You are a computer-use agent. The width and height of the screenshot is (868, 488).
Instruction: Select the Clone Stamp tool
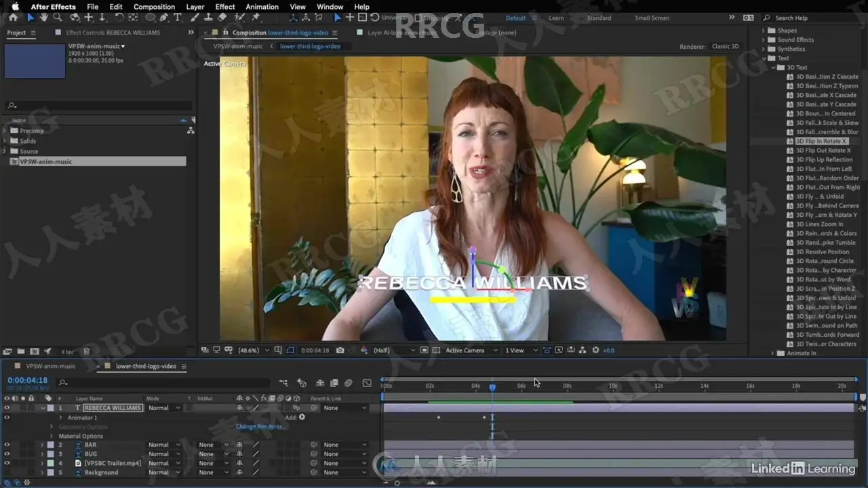click(208, 18)
